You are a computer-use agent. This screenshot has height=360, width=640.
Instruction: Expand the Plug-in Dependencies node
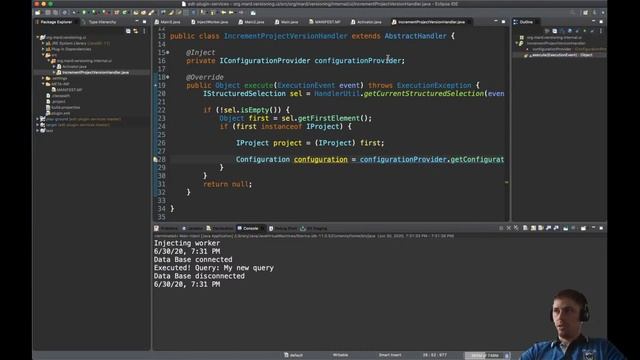tap(43, 49)
